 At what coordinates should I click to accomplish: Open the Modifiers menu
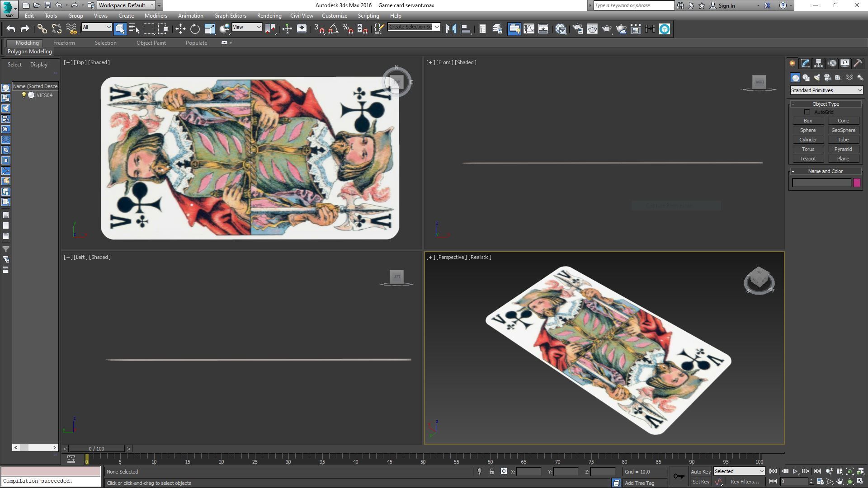coord(156,15)
